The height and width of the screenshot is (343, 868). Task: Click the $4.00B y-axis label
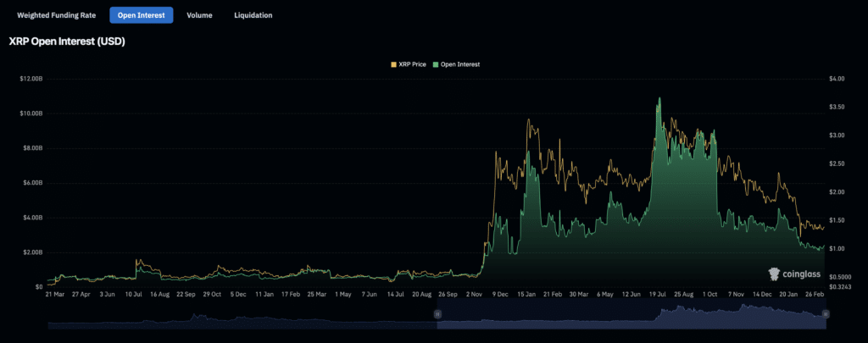tap(33, 218)
